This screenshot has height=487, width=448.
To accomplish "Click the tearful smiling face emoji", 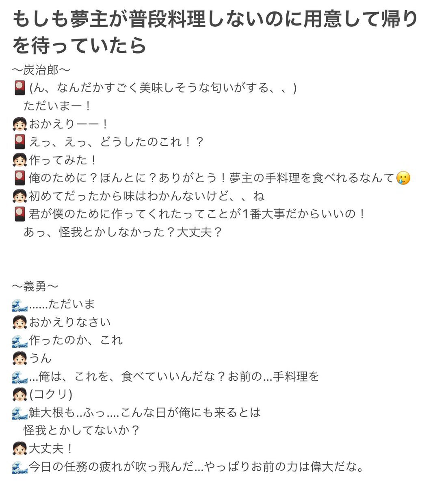I will pos(403,178).
